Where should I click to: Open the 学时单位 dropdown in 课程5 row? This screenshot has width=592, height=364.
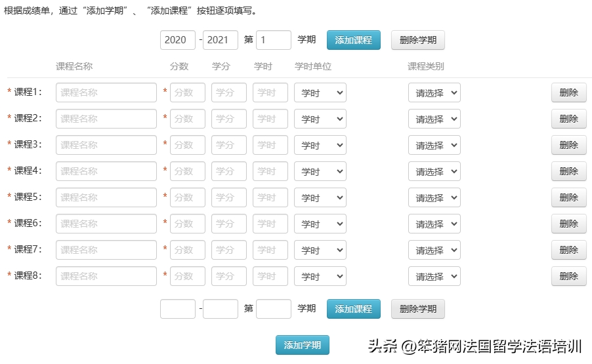320,198
